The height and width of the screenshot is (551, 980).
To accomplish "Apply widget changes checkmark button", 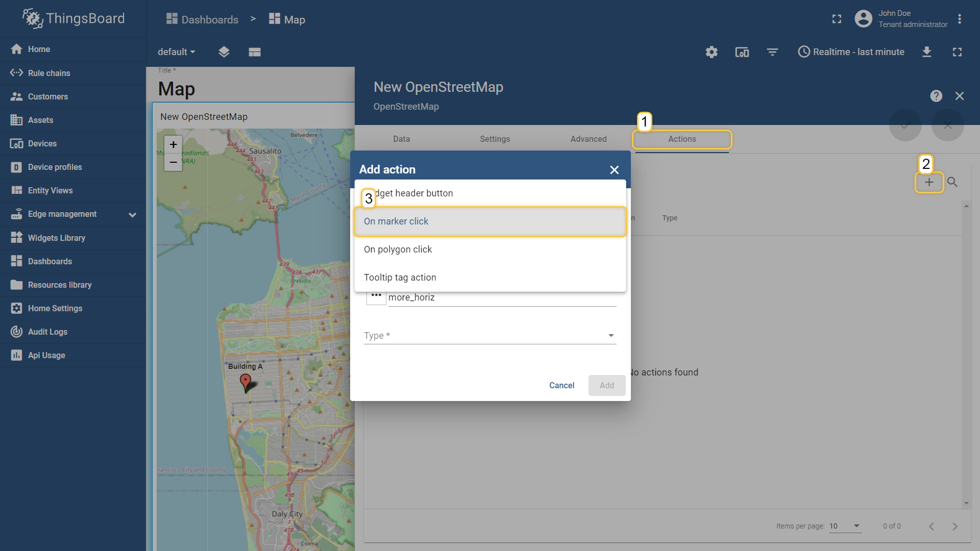I will (905, 125).
